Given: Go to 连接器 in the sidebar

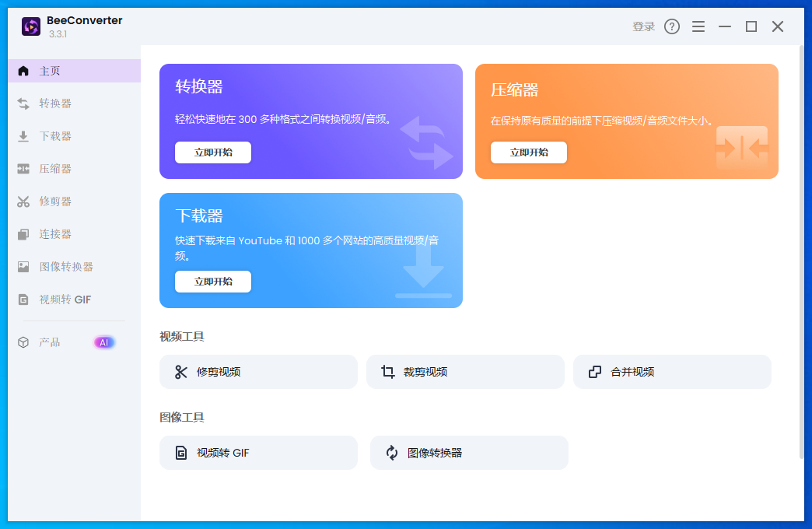Looking at the screenshot, I should 74,234.
